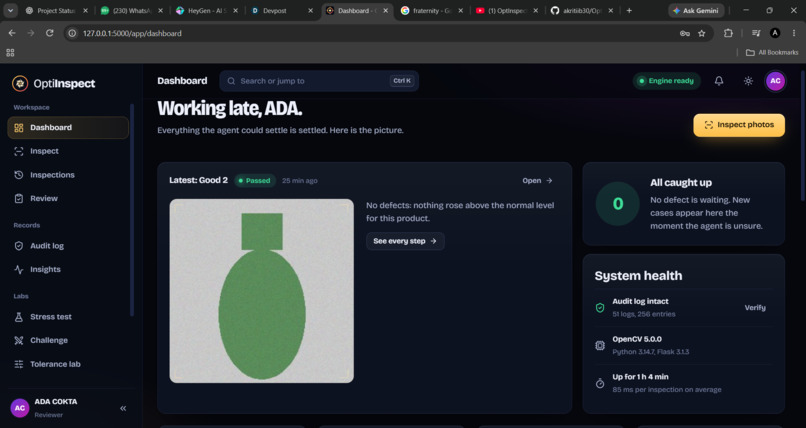
Task: Close the Devpost tab
Action: tap(310, 10)
